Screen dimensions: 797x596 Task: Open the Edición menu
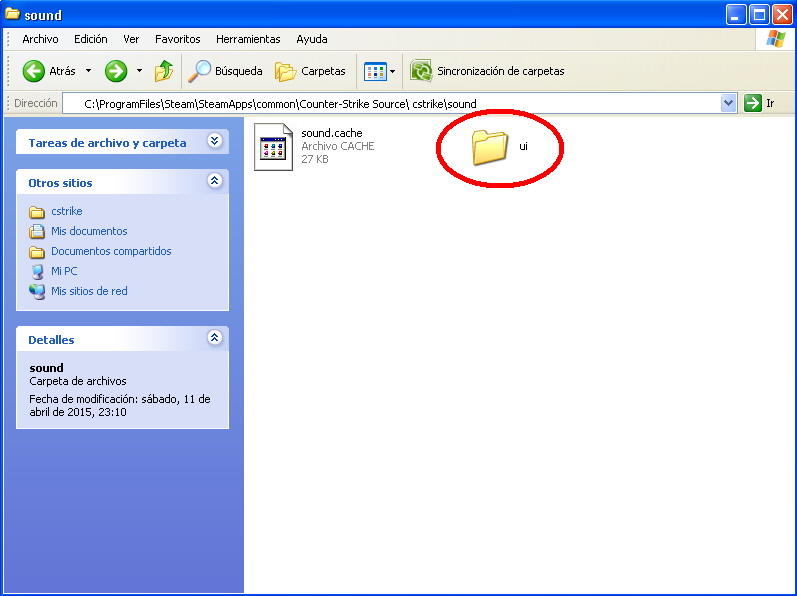pyautogui.click(x=90, y=39)
